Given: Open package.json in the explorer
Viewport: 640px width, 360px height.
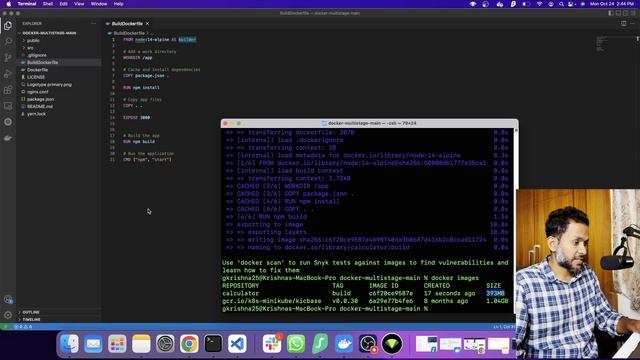Looking at the screenshot, I should [x=40, y=99].
